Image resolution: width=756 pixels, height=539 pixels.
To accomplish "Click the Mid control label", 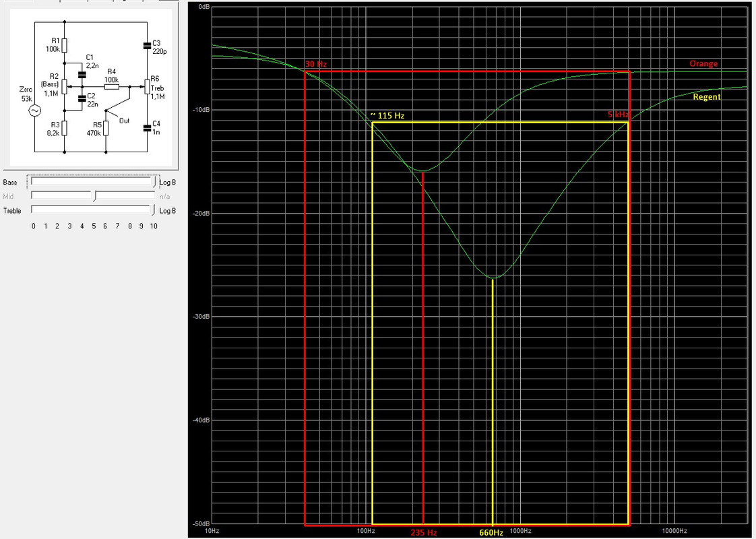I will (8, 197).
